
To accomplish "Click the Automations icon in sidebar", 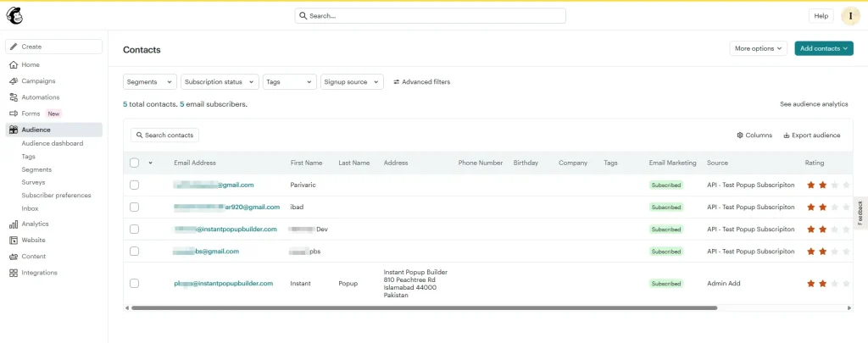I will click(14, 97).
